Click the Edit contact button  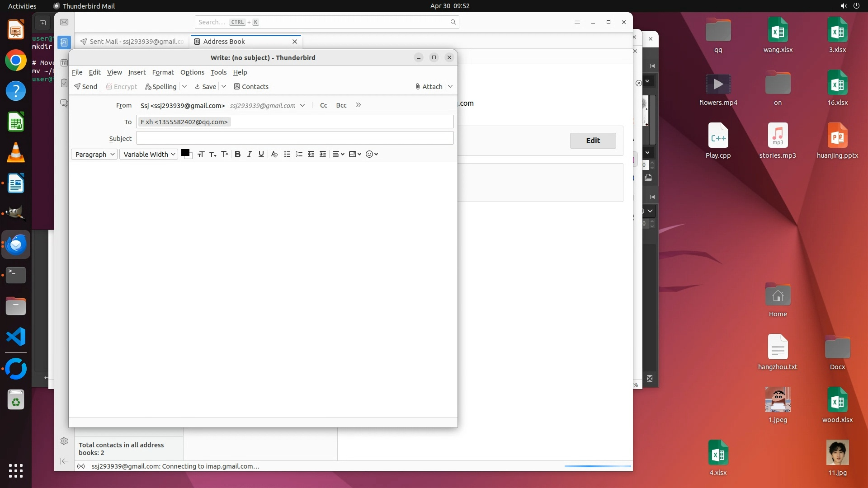point(593,141)
